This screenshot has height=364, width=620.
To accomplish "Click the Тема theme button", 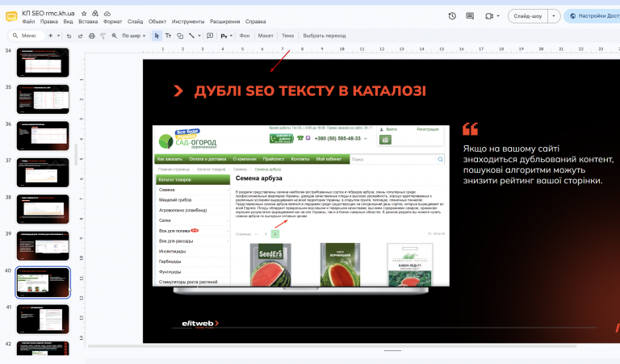I will (x=287, y=36).
